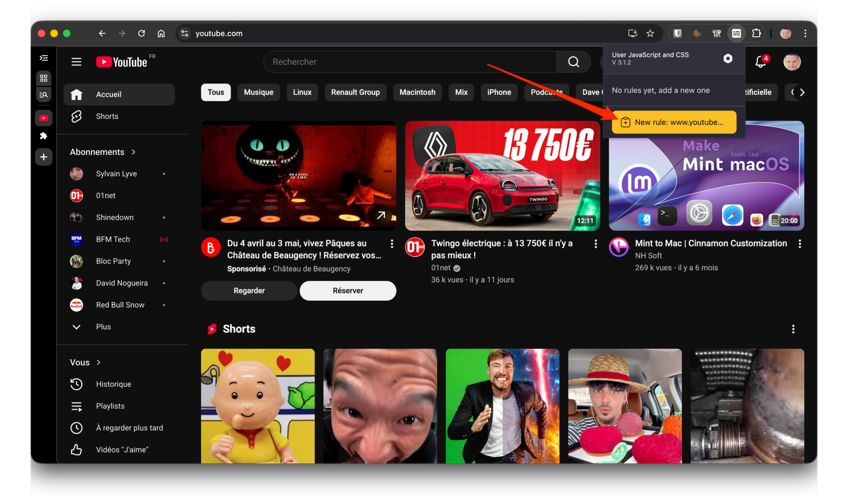Open the browser three-dot menu
This screenshot has height=504, width=848.
click(805, 34)
